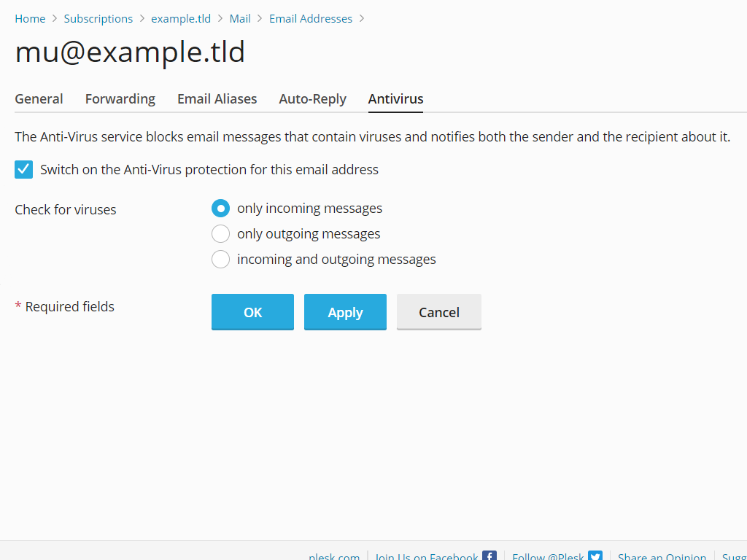Viewport: 747px width, 560px height.
Task: Select "only incoming messages" virus check
Action: (220, 208)
